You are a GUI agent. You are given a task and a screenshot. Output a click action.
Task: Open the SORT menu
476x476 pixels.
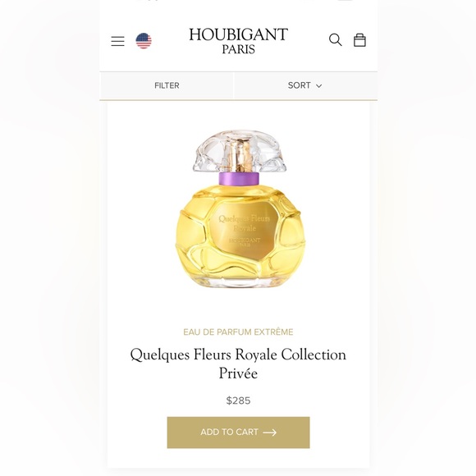click(305, 85)
